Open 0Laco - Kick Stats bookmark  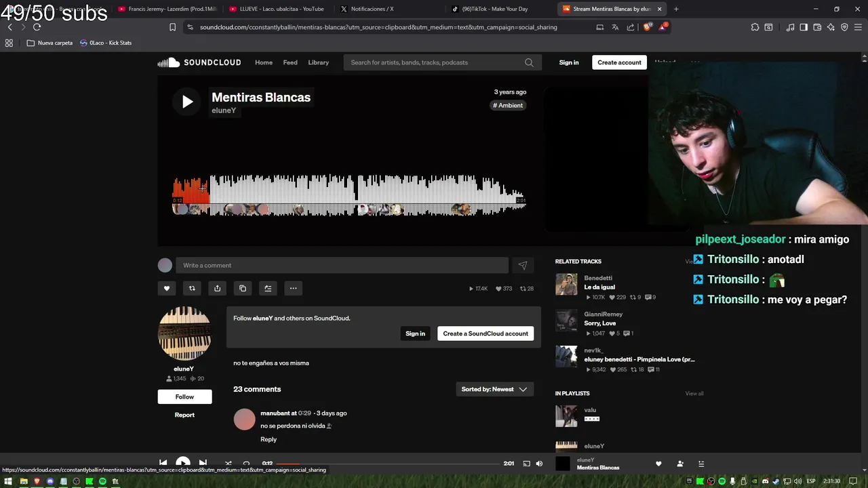click(105, 43)
